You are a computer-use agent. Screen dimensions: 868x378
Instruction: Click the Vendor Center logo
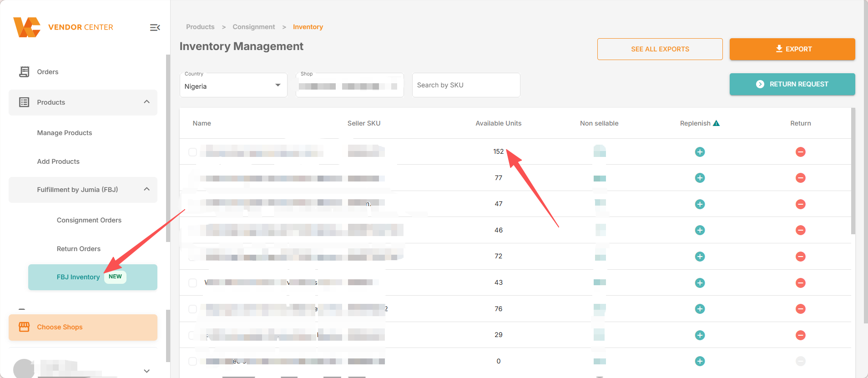click(63, 27)
